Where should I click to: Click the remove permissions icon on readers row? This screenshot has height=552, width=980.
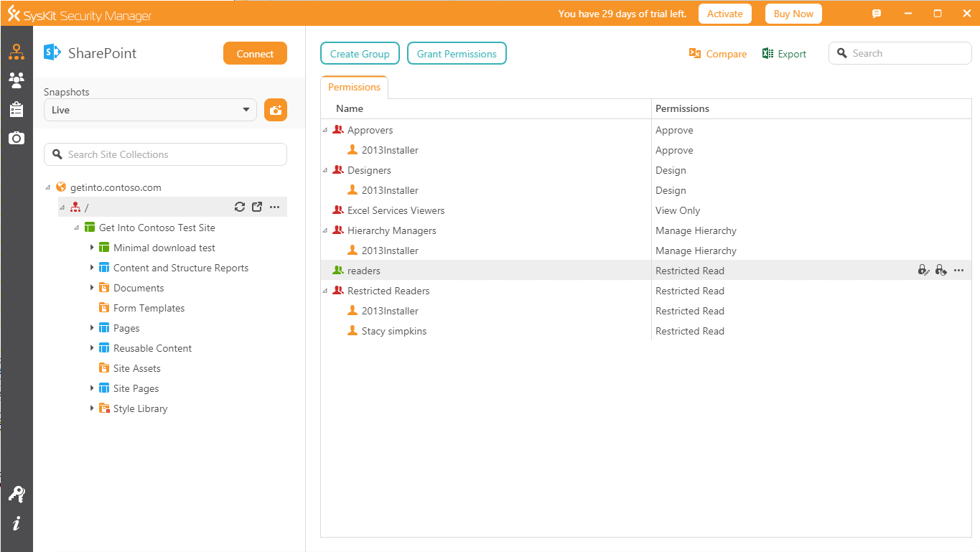(x=941, y=271)
